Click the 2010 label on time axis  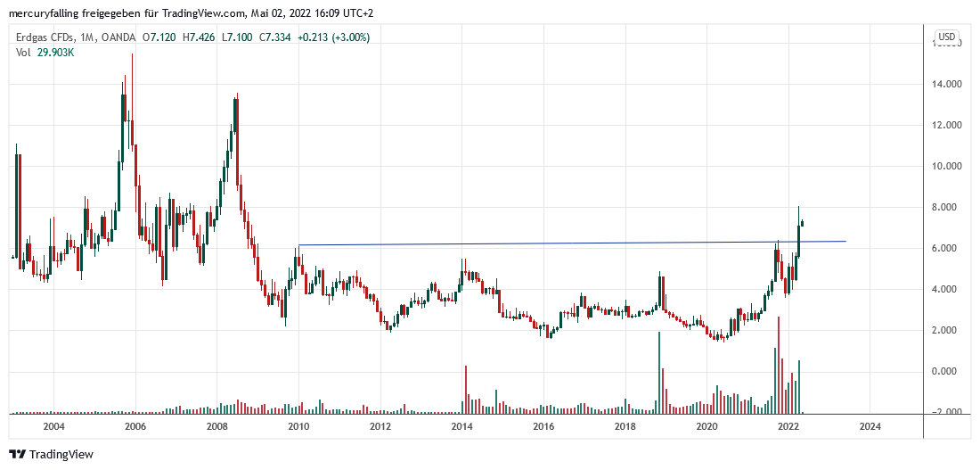coord(298,427)
